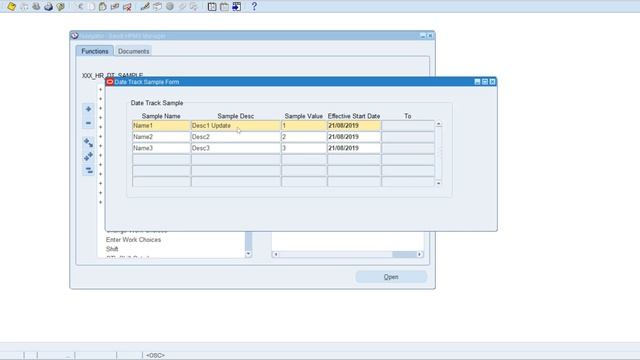640x360 pixels.
Task: Click left arrow of Navigator horizontal scrollbar
Action: click(276, 254)
